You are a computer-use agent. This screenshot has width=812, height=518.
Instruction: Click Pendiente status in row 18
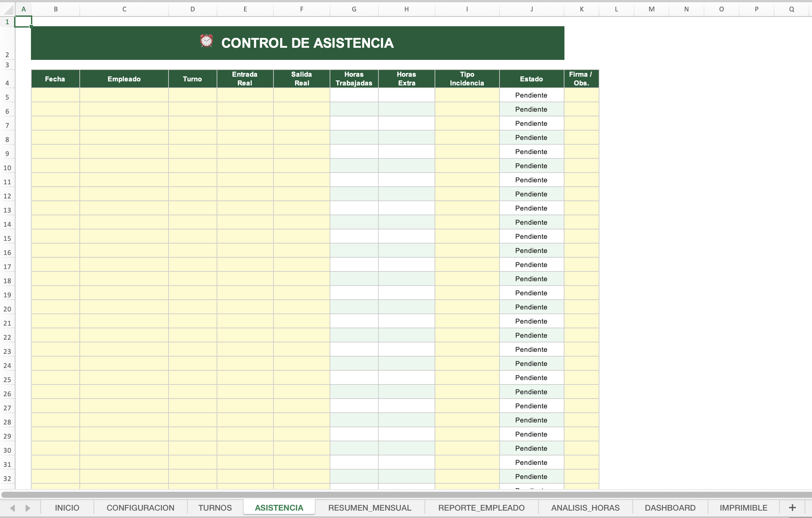pos(531,279)
